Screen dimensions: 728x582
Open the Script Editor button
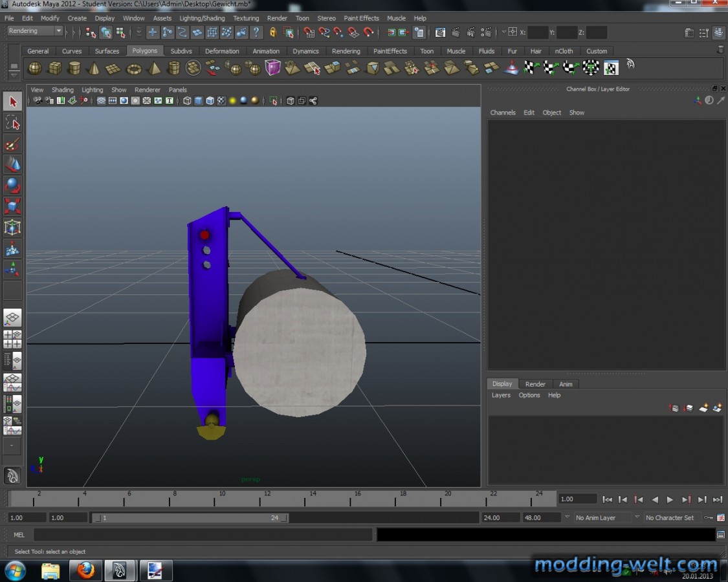click(x=721, y=535)
